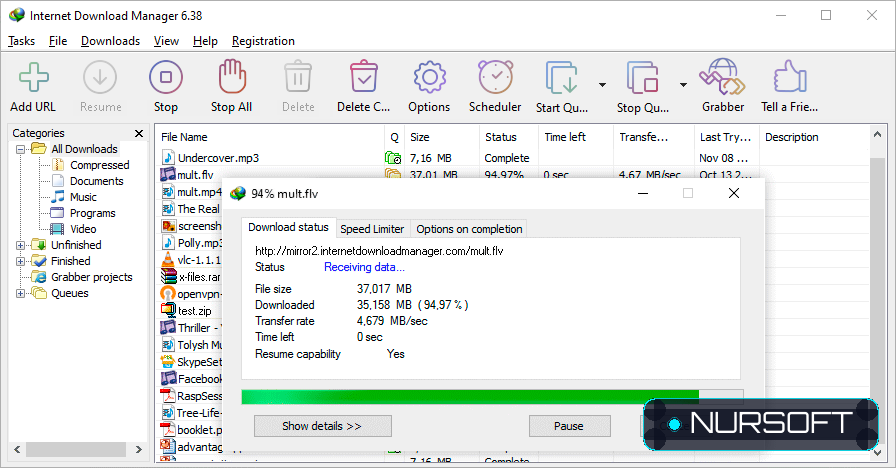Select test.zip file row
Screen dimensions: 896x468
(190, 310)
